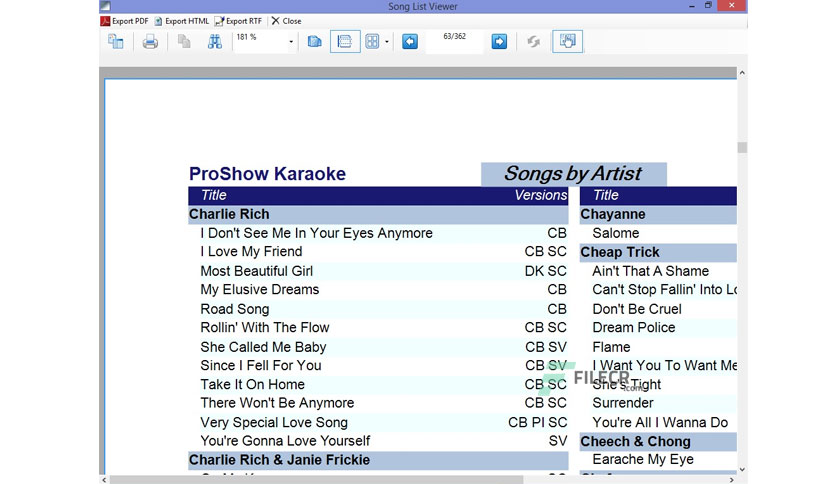The image size is (836, 484).
Task: Click 'Cheech & Chong' artist header
Action: pos(658,441)
